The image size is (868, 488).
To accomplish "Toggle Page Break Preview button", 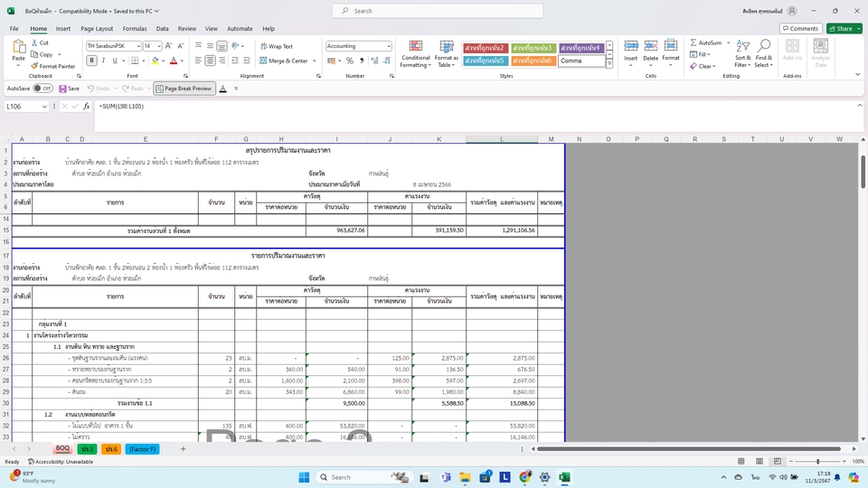I will [x=184, y=89].
